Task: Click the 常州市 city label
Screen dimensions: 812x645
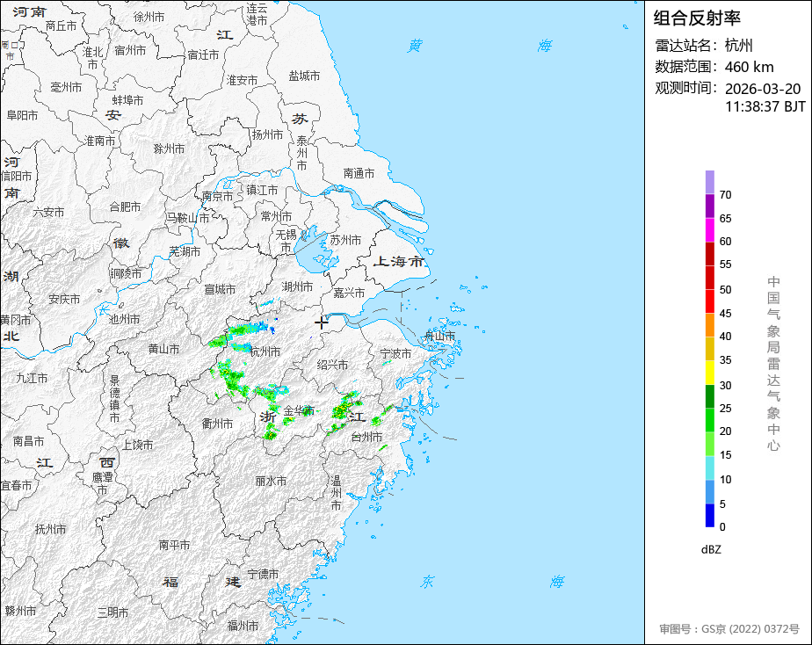Action: pyautogui.click(x=276, y=216)
